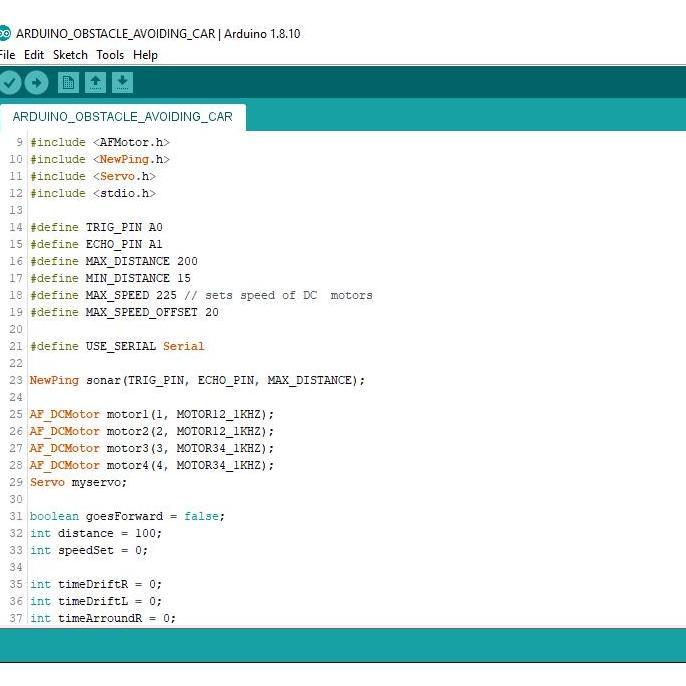Open the Sketch menu

tap(70, 55)
